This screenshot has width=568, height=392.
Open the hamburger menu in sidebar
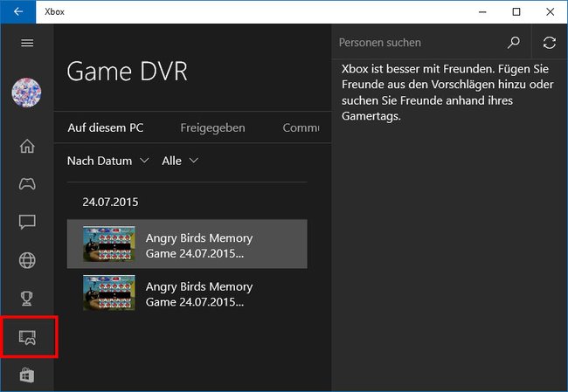point(27,43)
